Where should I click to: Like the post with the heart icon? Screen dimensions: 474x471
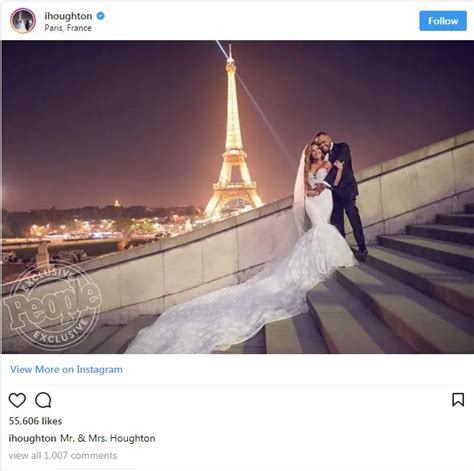(x=17, y=400)
